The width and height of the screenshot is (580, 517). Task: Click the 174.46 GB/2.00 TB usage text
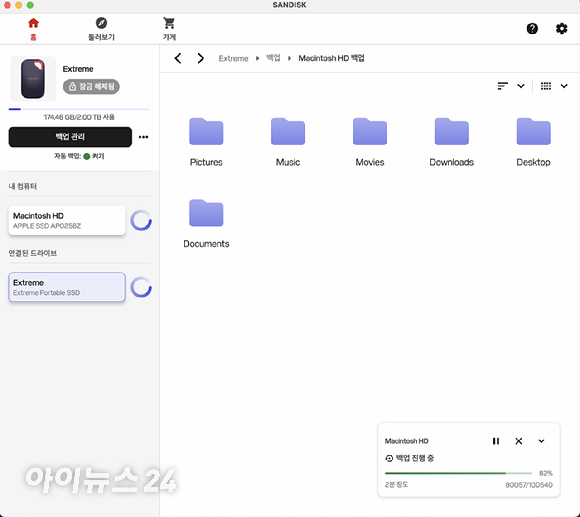(x=79, y=117)
